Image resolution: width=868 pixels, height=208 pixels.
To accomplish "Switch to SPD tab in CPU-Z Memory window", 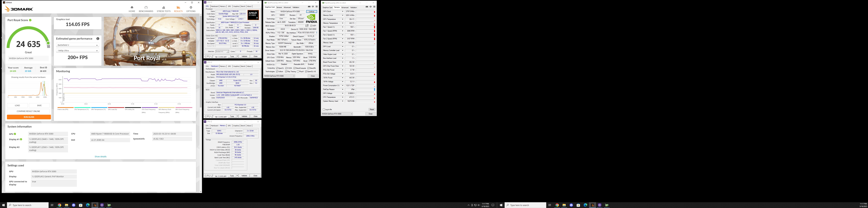I will [x=229, y=126].
